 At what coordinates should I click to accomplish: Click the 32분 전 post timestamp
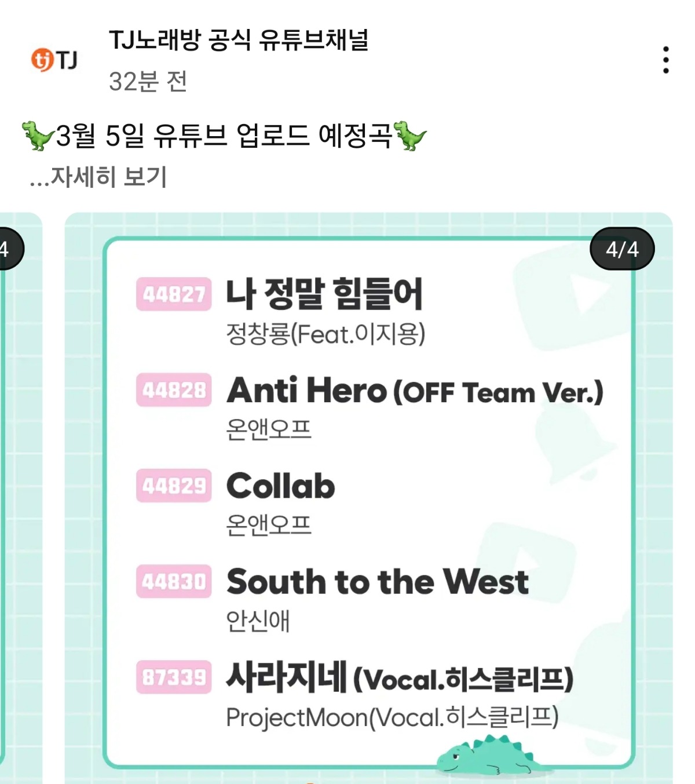point(148,82)
